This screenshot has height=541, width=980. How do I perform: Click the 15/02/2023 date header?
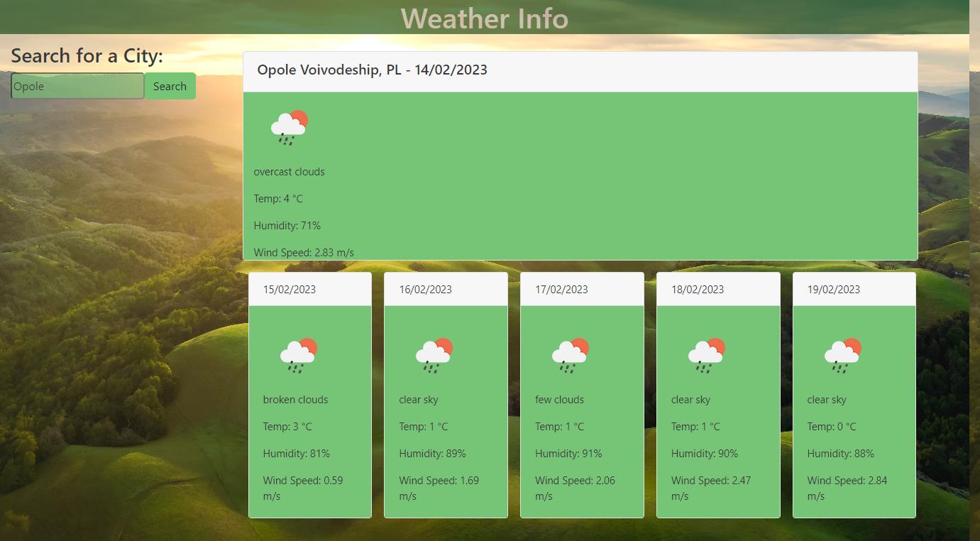(x=310, y=289)
